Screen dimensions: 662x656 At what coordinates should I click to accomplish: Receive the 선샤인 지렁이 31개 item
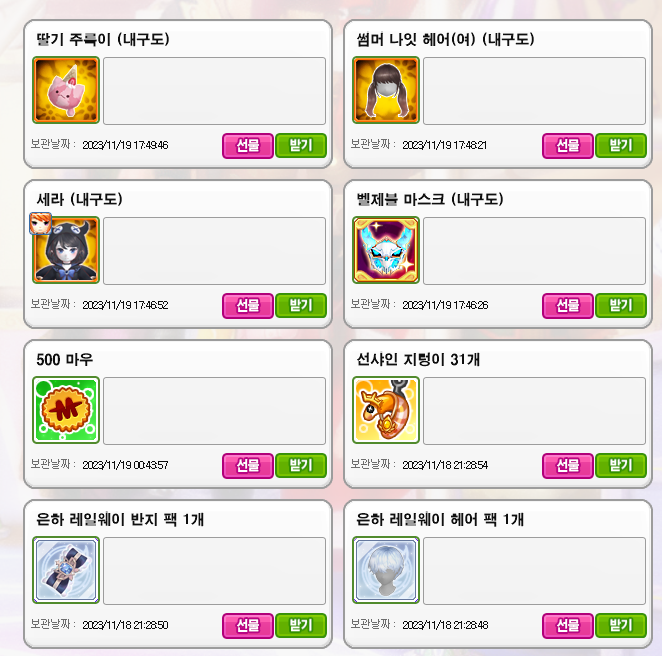click(621, 466)
